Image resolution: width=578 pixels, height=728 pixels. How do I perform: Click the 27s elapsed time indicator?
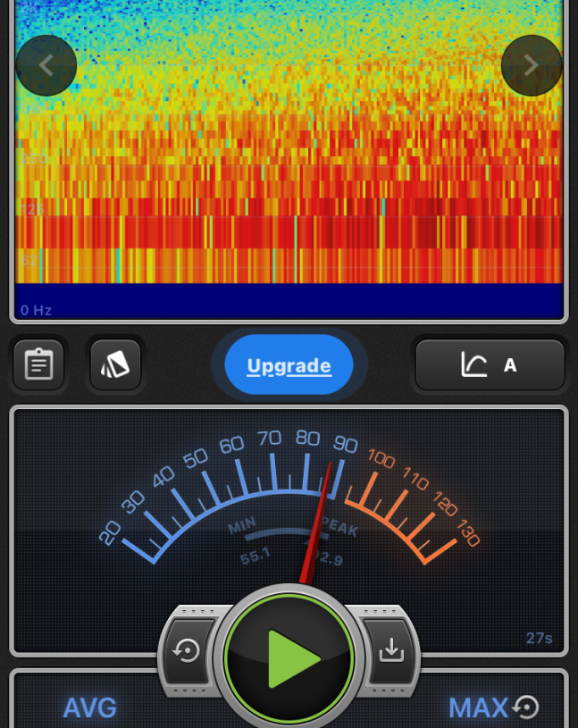[x=539, y=638]
